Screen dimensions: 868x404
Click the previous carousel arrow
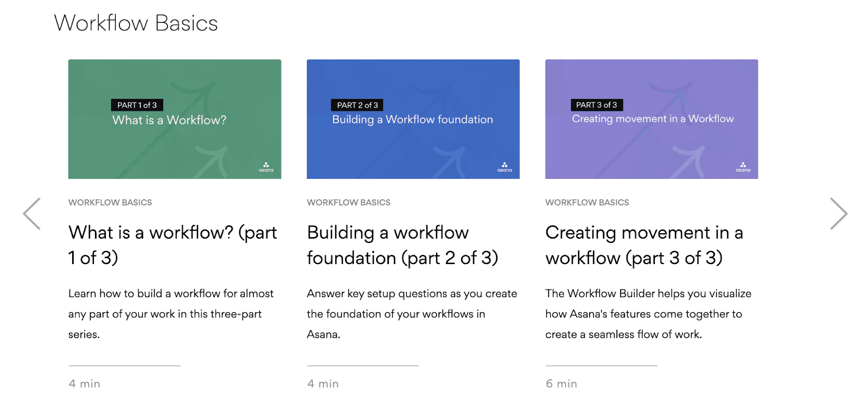pos(31,214)
